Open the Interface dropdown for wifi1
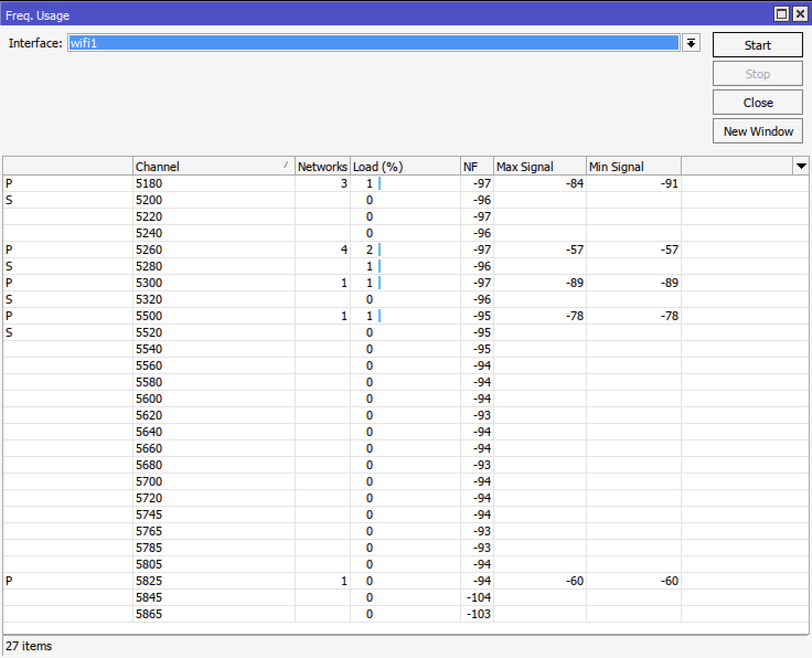 [x=691, y=43]
